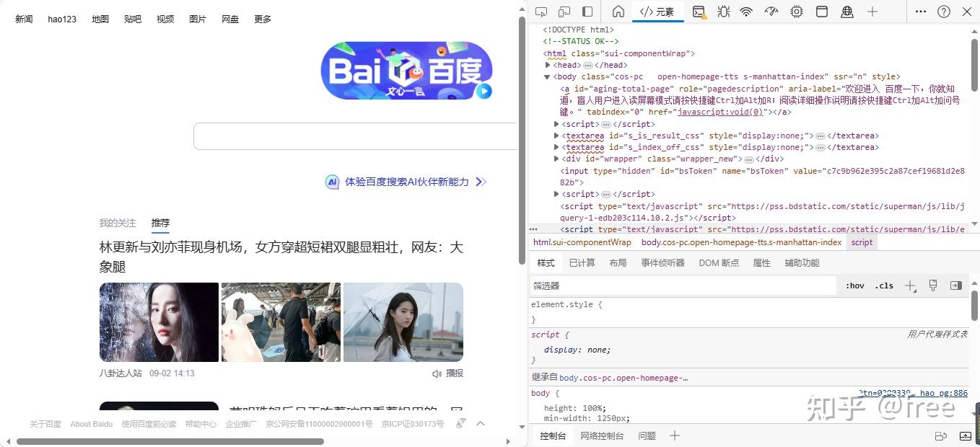This screenshot has height=447, width=980.
Task: Click the Baidu search input box
Action: [355, 136]
